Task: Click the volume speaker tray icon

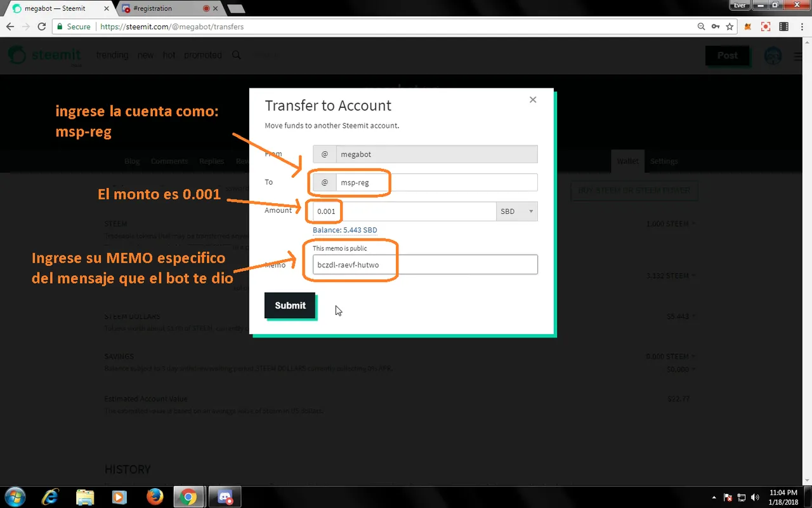Action: point(755,497)
